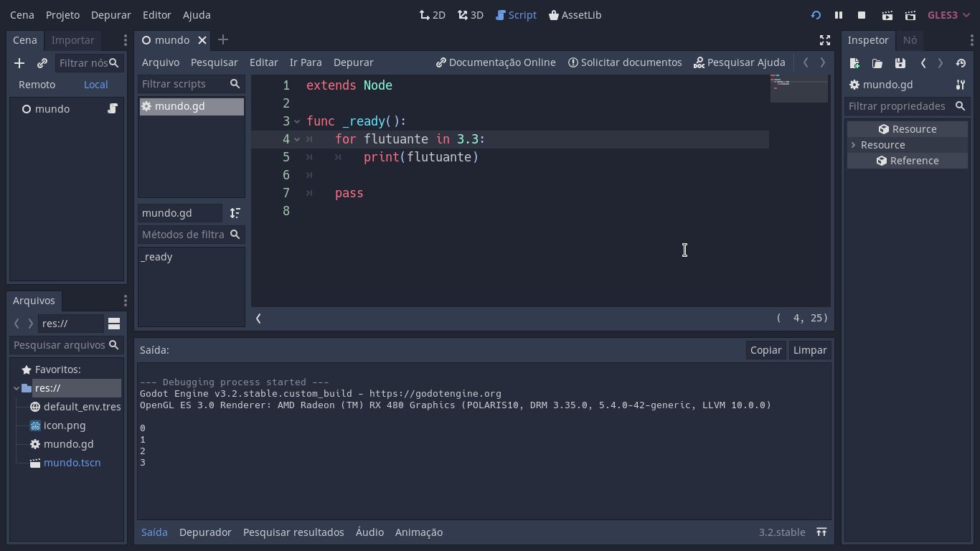
Task: Open the Inspector object properties tools menu
Action: click(961, 85)
